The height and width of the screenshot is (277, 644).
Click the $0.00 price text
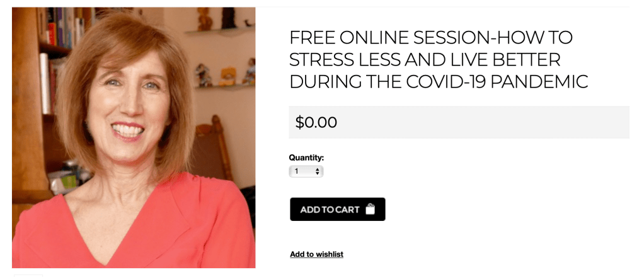click(x=316, y=122)
